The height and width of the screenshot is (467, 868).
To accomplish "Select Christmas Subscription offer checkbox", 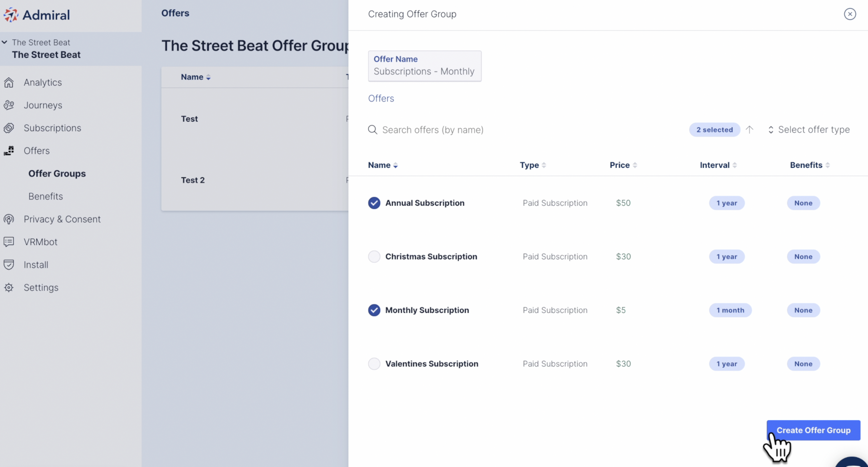I will (374, 257).
